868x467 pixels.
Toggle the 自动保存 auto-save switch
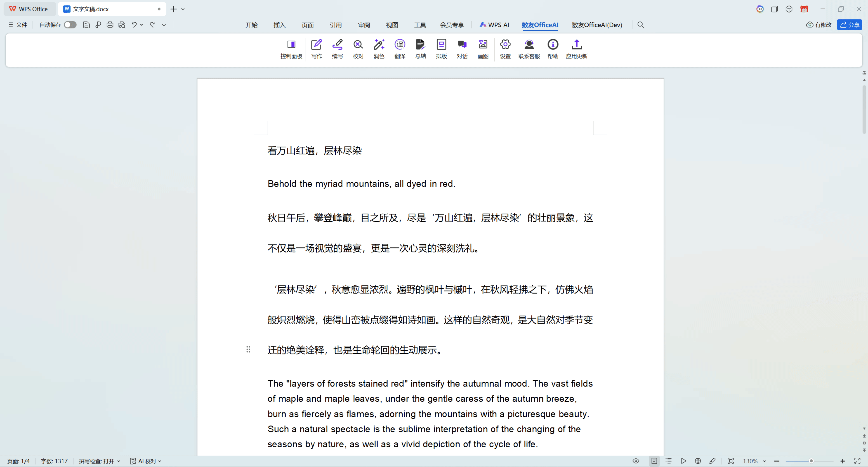70,25
